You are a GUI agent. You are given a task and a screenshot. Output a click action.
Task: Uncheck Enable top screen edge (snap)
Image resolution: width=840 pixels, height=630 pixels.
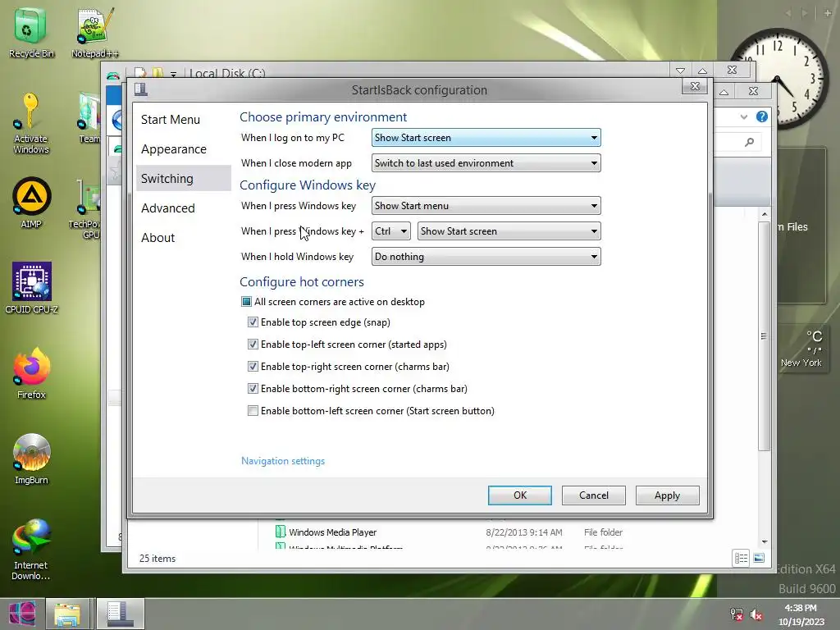tap(253, 322)
